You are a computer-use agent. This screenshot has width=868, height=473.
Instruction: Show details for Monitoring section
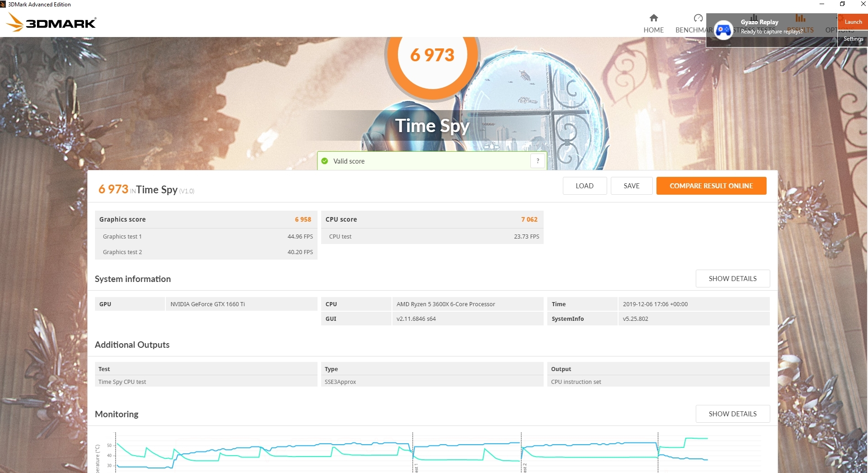(x=733, y=414)
